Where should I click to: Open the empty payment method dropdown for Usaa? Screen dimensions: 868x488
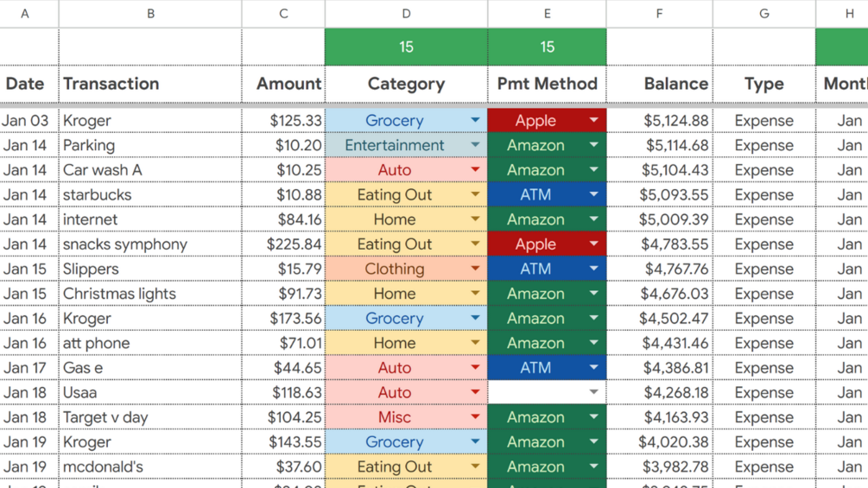click(x=593, y=392)
